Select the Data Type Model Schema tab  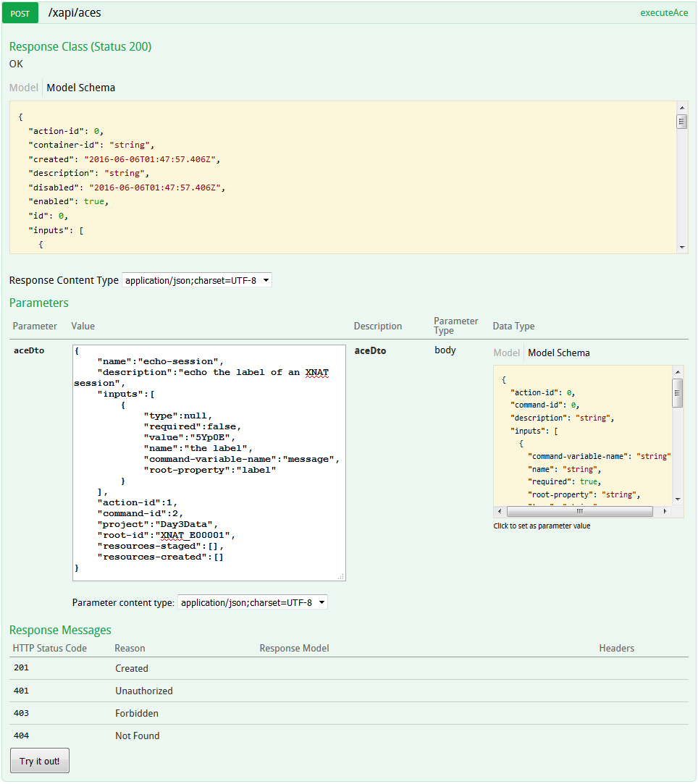click(x=558, y=353)
